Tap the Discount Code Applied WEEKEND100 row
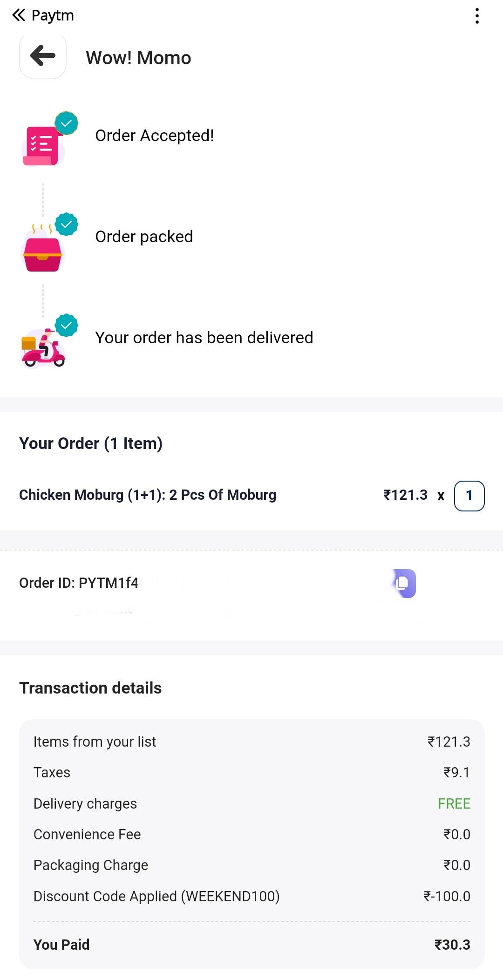Screen dimensions: 503x980 (156, 896)
